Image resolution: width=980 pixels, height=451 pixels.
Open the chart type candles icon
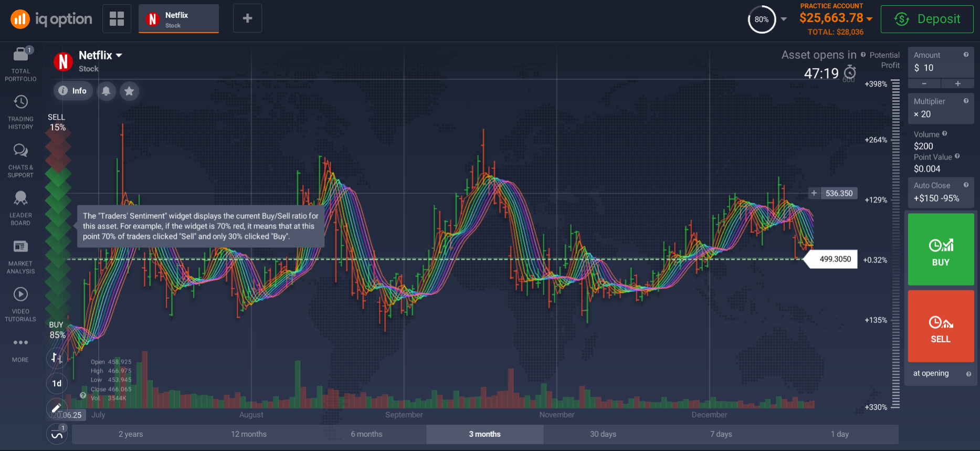click(57, 358)
